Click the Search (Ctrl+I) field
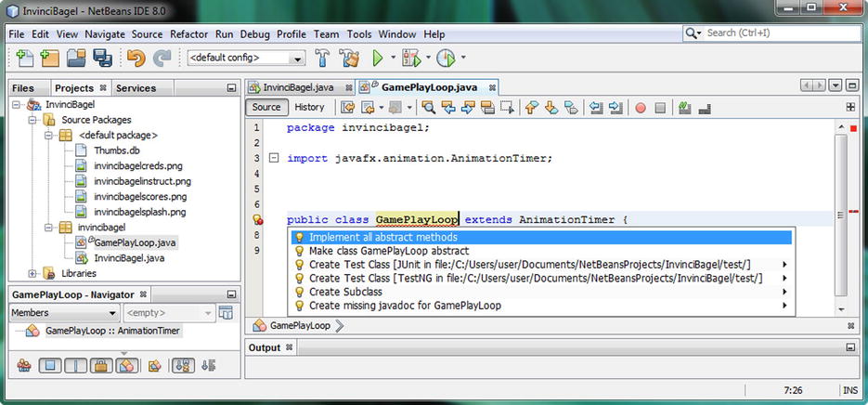 (x=772, y=33)
